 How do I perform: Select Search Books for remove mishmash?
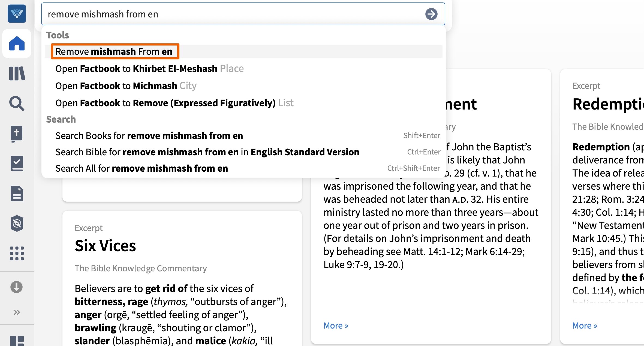pos(149,136)
